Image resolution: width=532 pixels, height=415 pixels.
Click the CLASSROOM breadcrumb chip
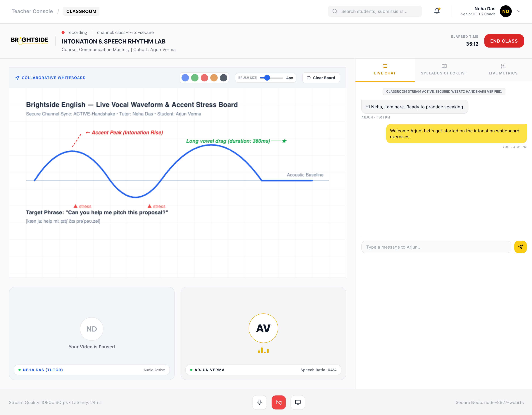(81, 11)
